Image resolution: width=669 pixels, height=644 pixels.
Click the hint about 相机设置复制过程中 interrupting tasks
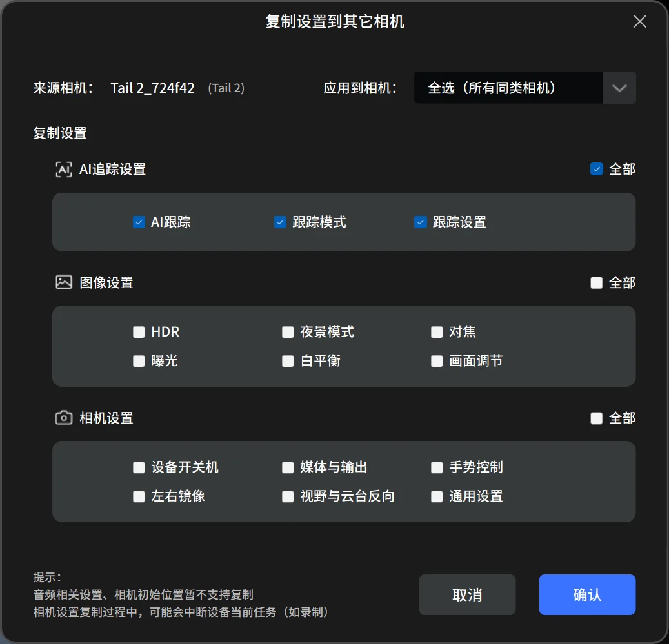point(181,612)
